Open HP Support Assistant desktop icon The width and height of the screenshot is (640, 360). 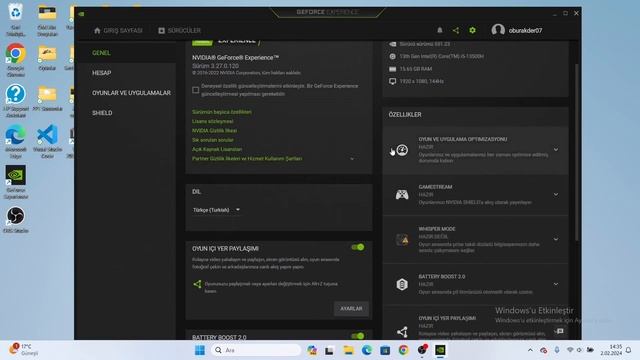(16, 101)
